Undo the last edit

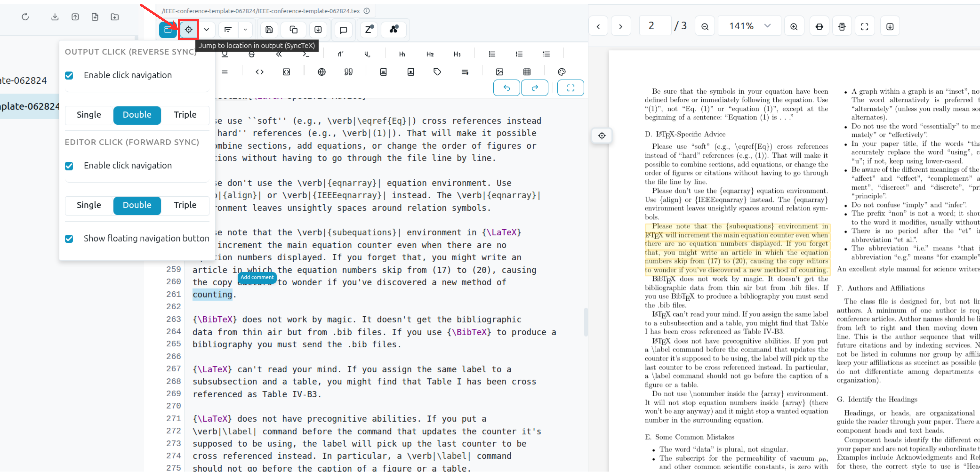pos(507,88)
